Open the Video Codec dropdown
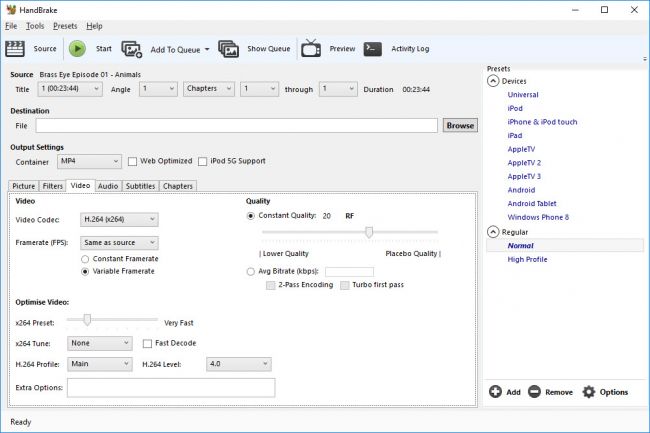The image size is (650, 433). tap(119, 219)
